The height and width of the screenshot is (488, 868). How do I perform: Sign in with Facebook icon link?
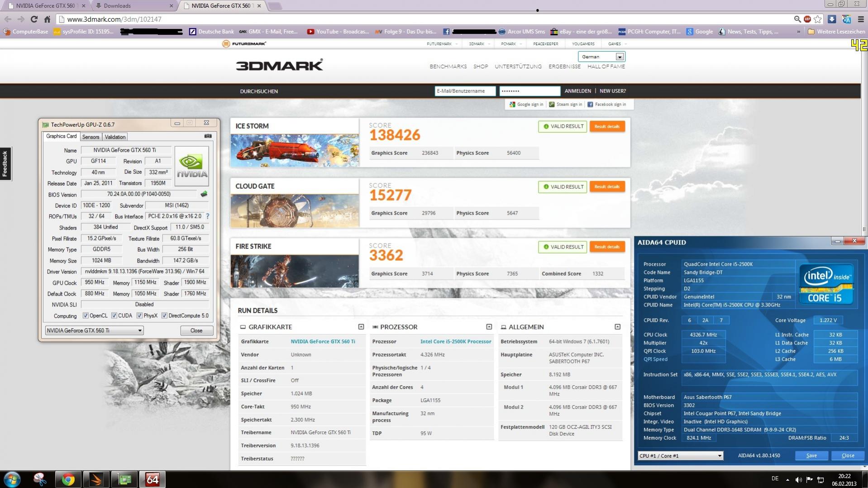tap(606, 104)
